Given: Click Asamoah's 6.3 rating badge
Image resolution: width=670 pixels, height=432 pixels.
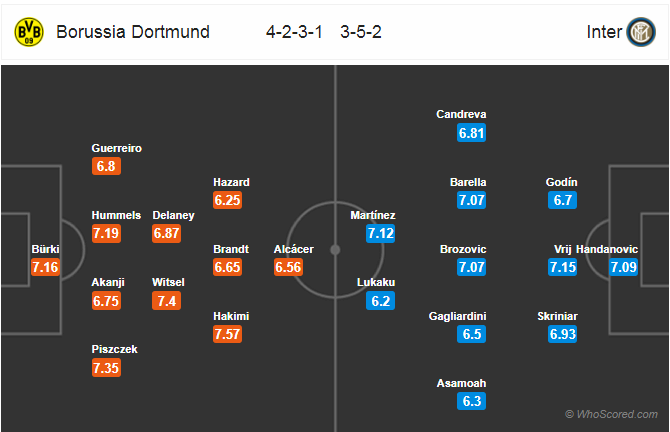Looking at the screenshot, I should click(x=471, y=401).
